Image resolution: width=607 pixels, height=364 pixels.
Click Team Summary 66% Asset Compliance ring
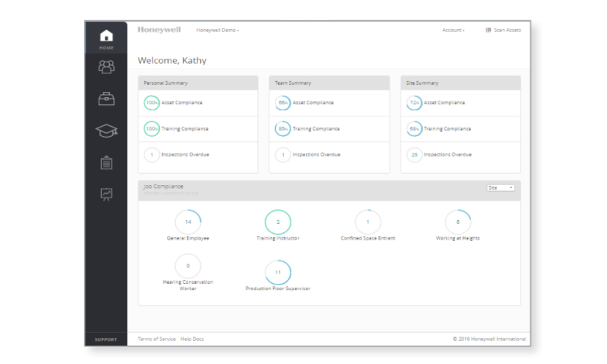coord(283,103)
